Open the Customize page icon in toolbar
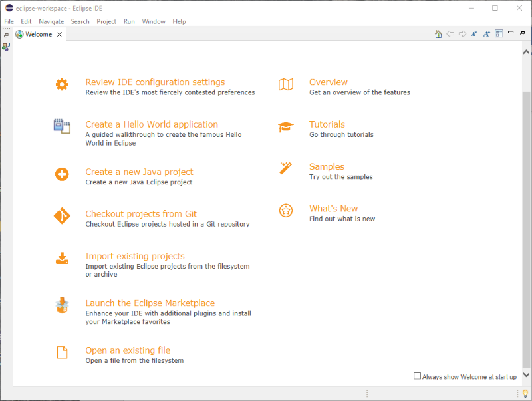The image size is (532, 401). click(x=499, y=33)
